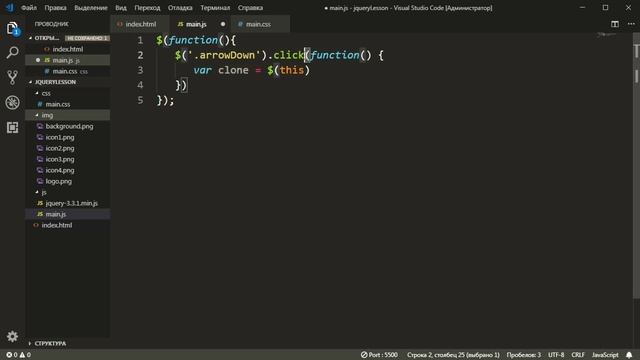Open the Manage gear settings menu
The width and height of the screenshot is (640, 360).
click(x=12, y=336)
